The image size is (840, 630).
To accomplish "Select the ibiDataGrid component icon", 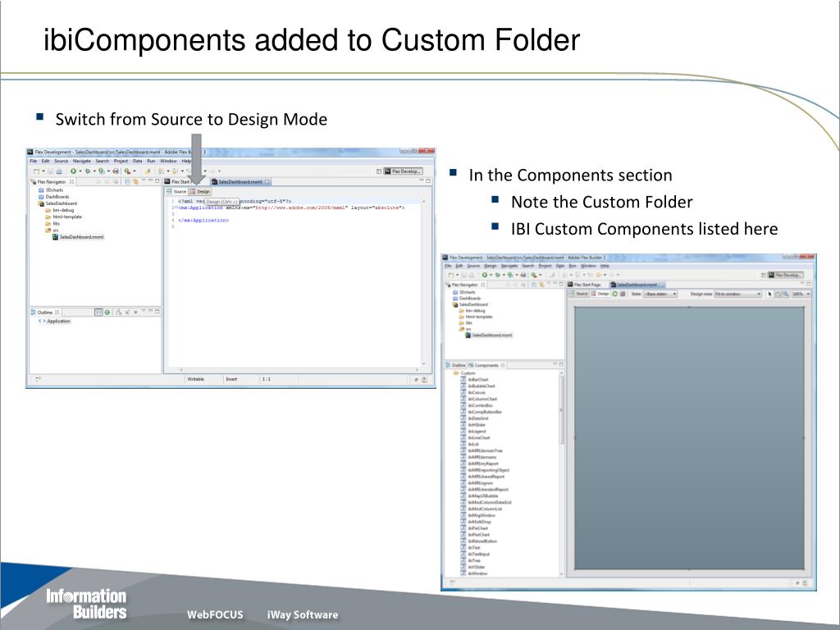I will pos(463,418).
